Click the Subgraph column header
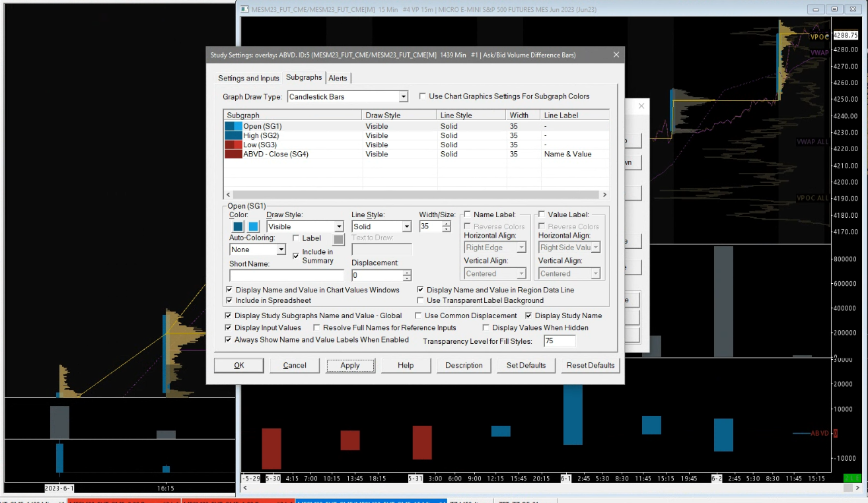 point(293,116)
